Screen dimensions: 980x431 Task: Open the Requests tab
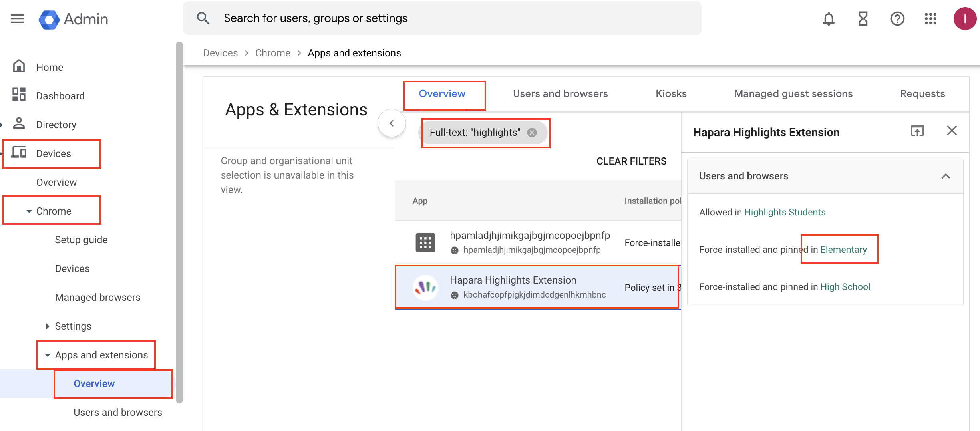(922, 93)
